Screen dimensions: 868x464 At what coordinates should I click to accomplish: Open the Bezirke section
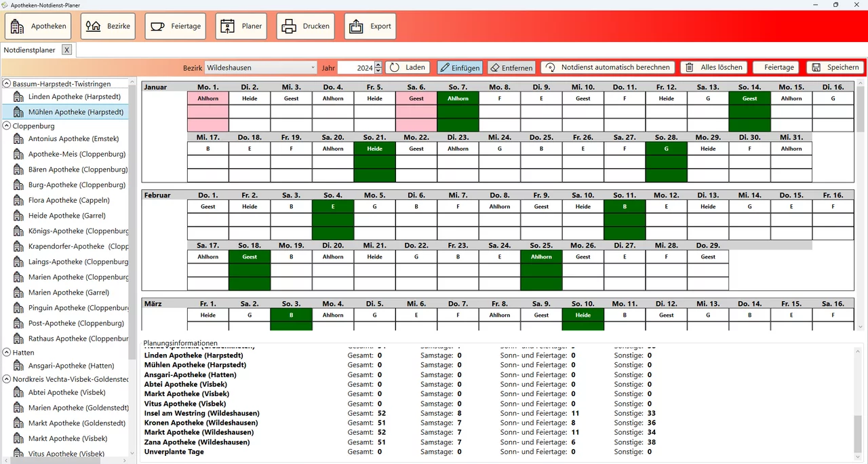[x=108, y=26]
